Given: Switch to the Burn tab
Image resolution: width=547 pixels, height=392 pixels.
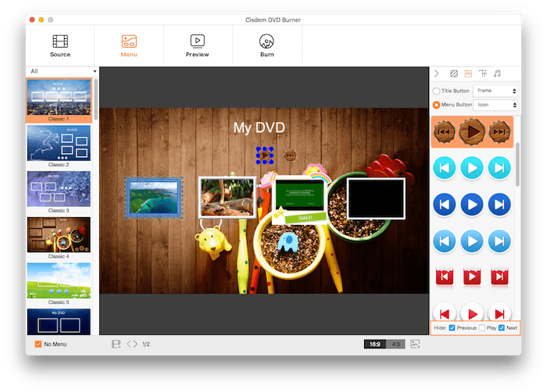Looking at the screenshot, I should (x=266, y=46).
